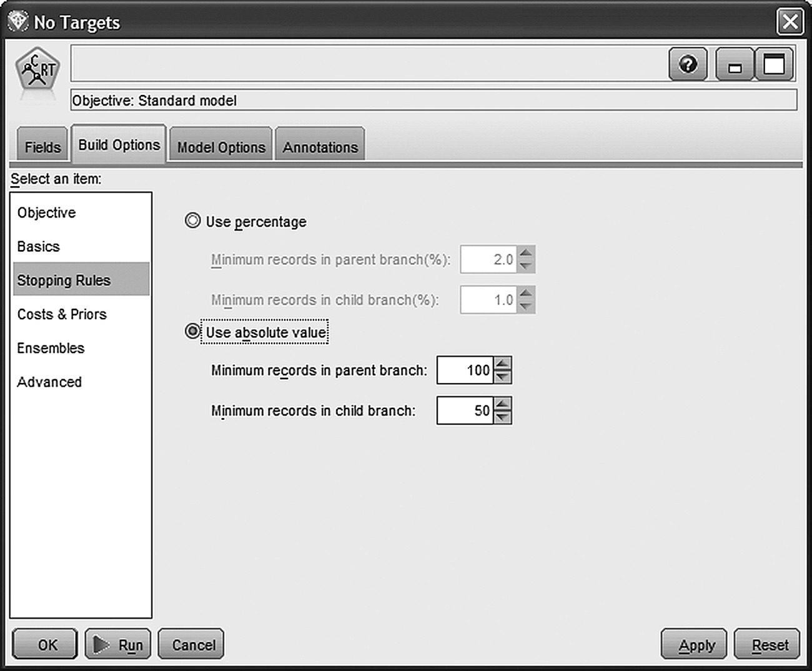
Task: Click the title bar application icon
Action: (x=17, y=22)
